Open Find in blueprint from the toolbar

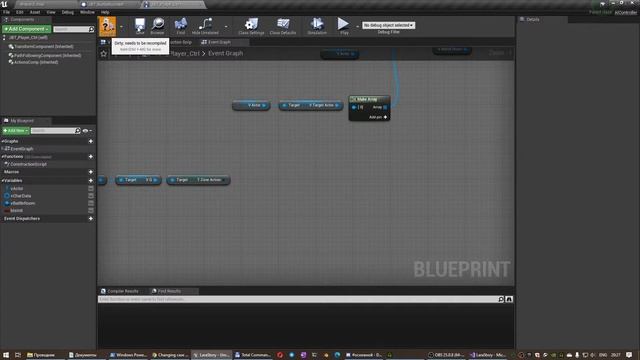180,26
